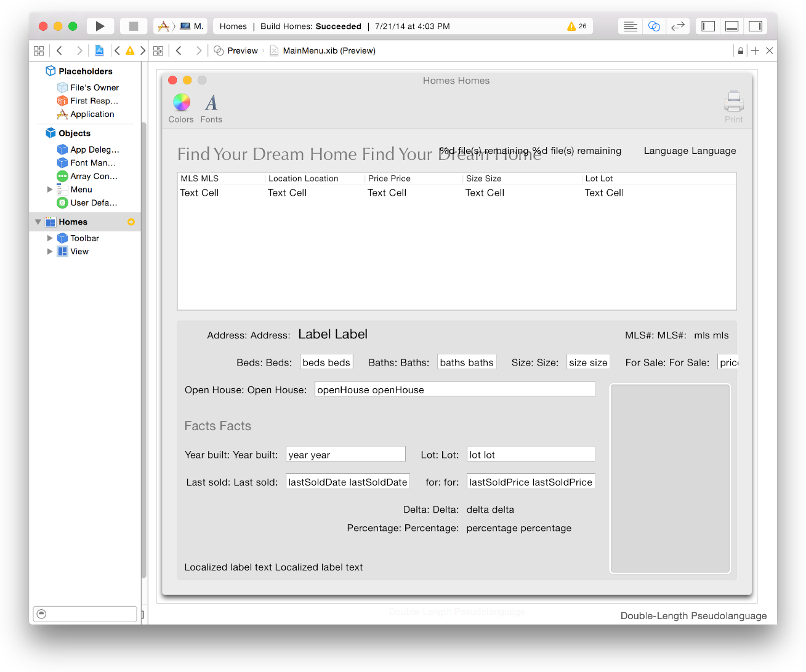Expand the Toolbar item under Homes
806x672 pixels.
[x=50, y=238]
